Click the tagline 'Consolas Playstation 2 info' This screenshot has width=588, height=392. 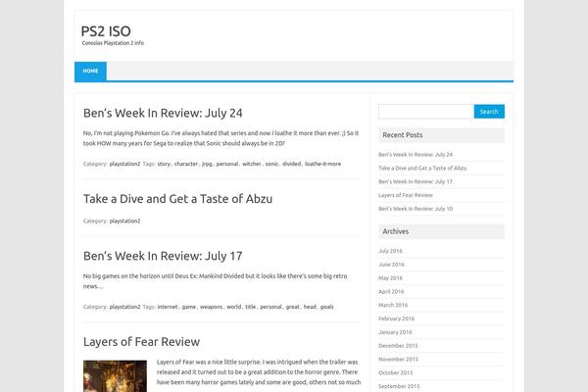(x=113, y=43)
